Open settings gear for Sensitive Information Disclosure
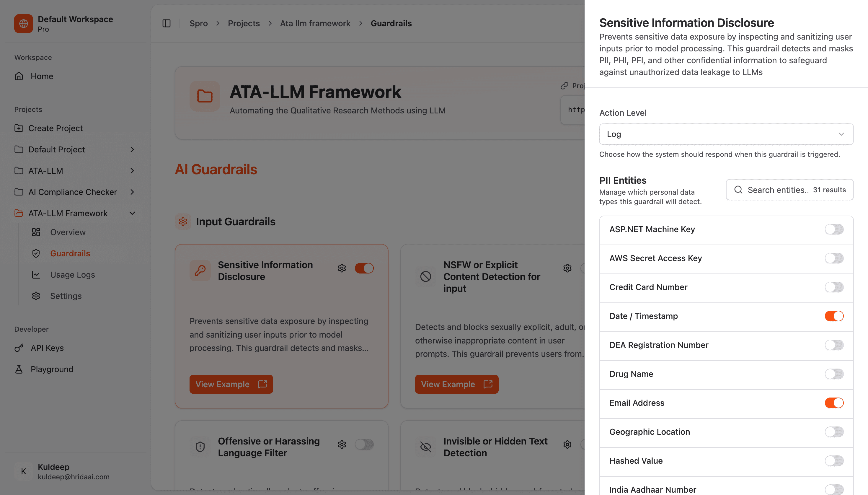Viewport: 868px width, 495px height. pyautogui.click(x=342, y=268)
